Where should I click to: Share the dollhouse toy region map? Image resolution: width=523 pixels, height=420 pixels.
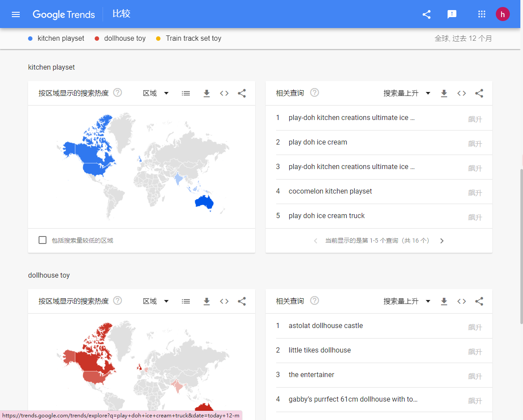click(x=242, y=301)
